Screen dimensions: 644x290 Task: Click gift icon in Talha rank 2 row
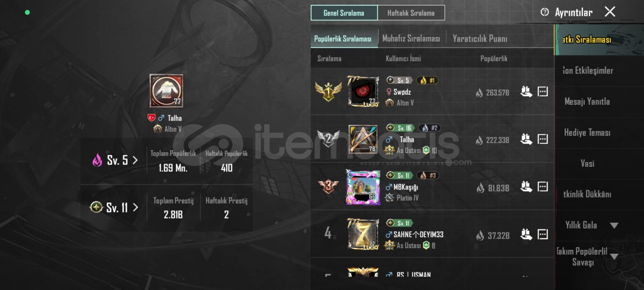click(x=526, y=139)
